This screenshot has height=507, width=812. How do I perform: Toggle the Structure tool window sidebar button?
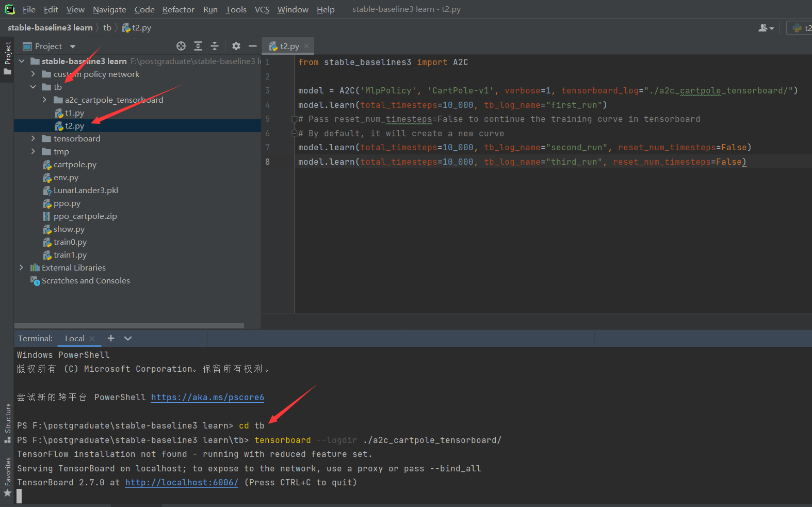pos(7,423)
